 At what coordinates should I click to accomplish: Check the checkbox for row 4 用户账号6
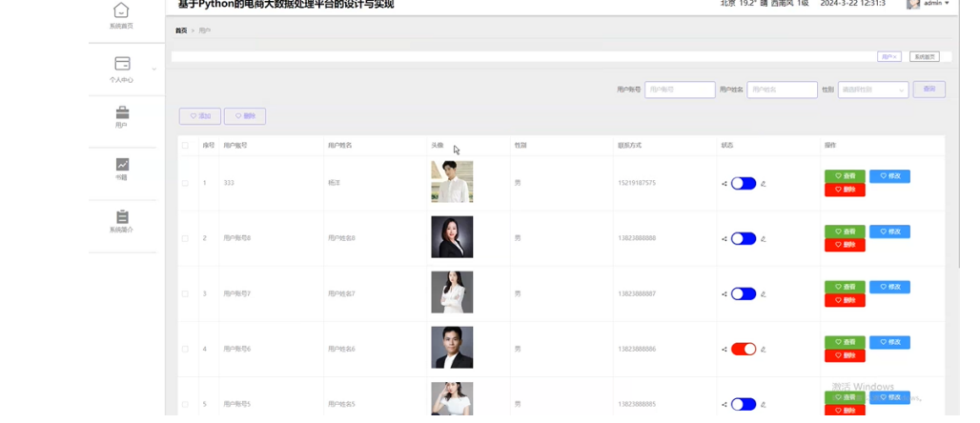point(185,350)
